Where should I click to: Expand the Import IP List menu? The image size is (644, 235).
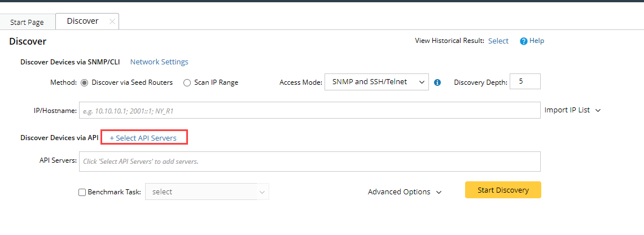(572, 110)
